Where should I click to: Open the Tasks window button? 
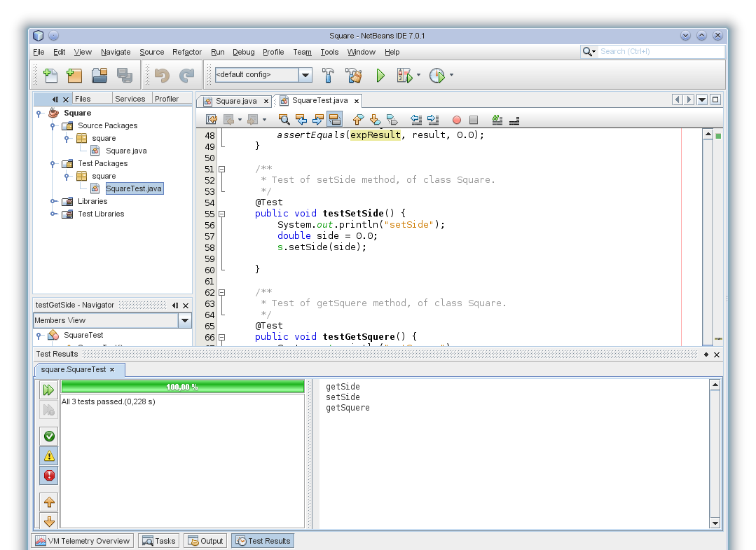point(159,541)
